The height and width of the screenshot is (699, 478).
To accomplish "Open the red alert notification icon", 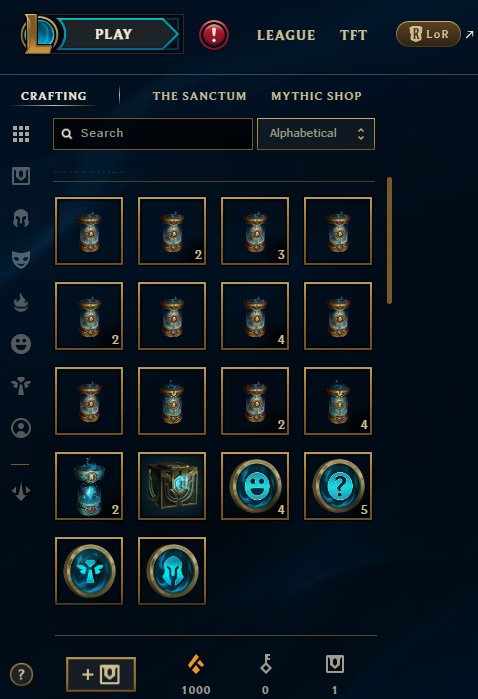I will tap(214, 35).
